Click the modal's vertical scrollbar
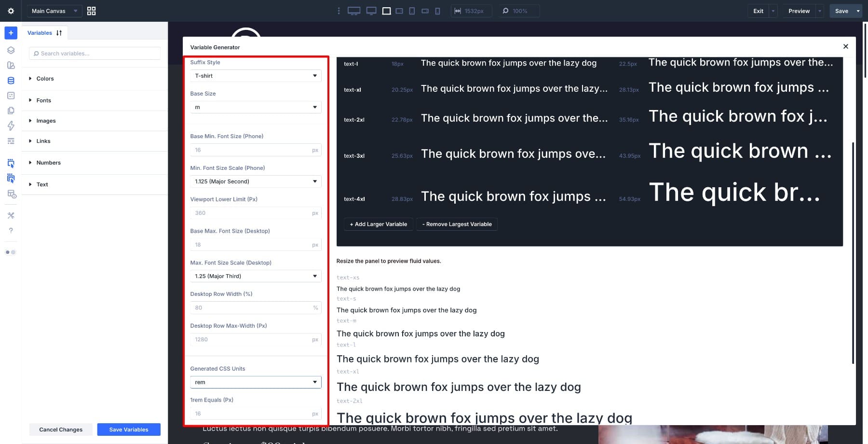The width and height of the screenshot is (868, 444). point(853,252)
